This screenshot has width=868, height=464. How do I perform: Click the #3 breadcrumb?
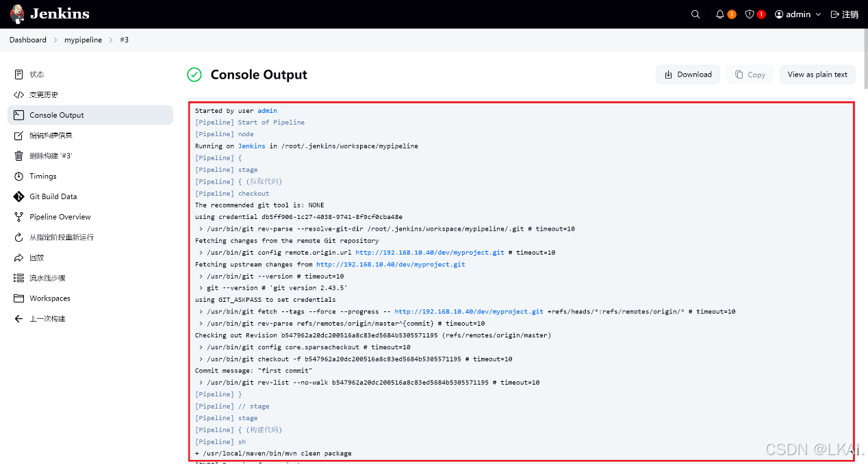pyautogui.click(x=125, y=40)
